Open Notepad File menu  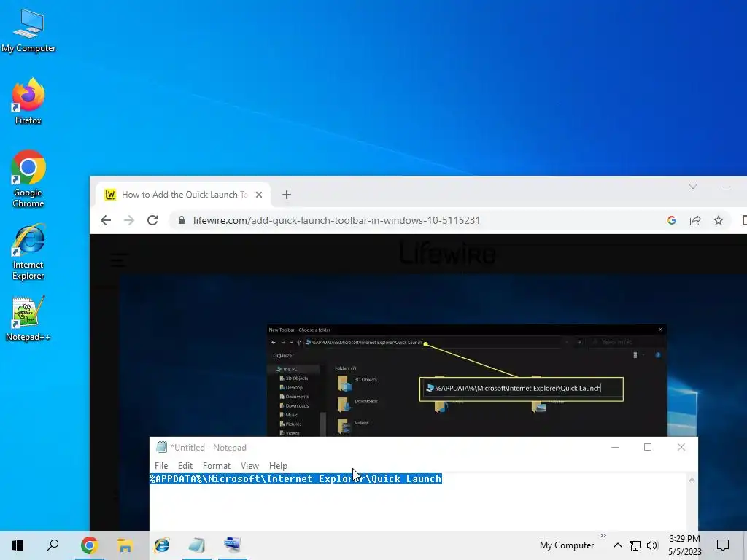click(161, 466)
